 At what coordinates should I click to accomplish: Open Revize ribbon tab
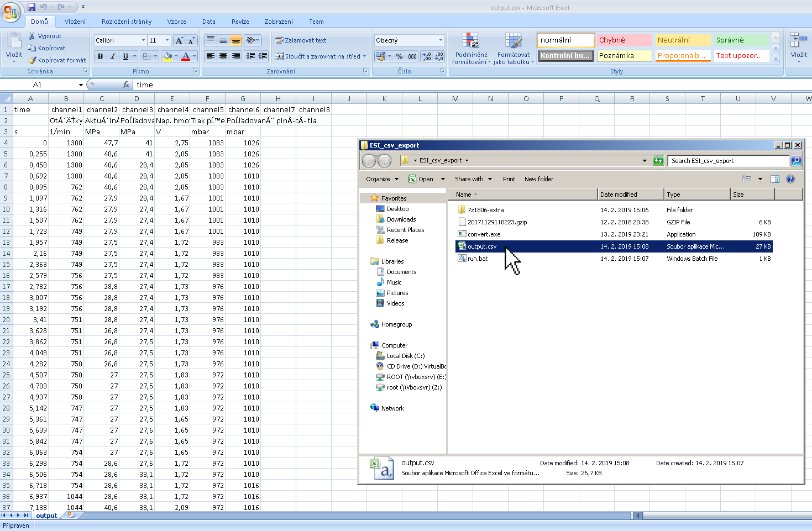[x=240, y=22]
